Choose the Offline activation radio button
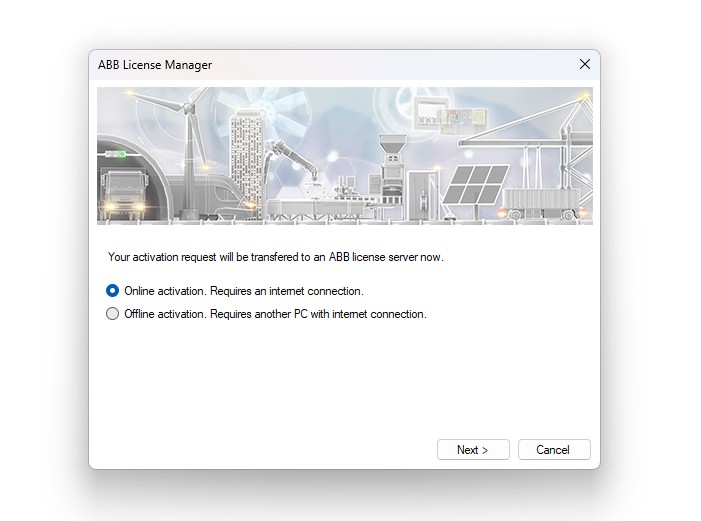The height and width of the screenshot is (521, 701). [x=112, y=314]
